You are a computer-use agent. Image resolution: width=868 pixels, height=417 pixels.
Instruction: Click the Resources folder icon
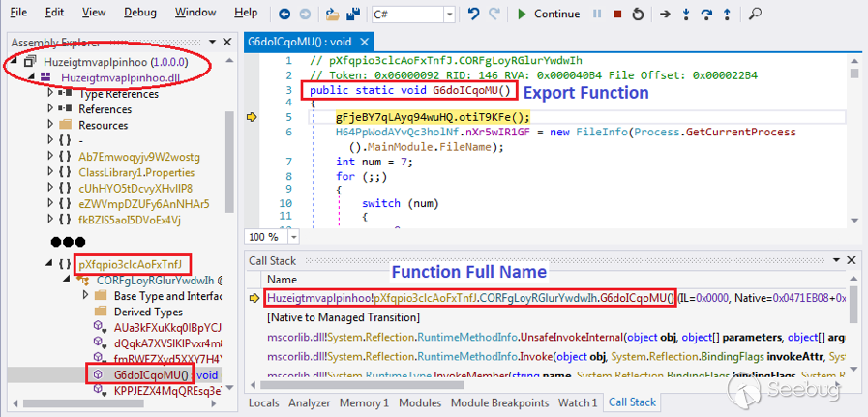pos(66,125)
